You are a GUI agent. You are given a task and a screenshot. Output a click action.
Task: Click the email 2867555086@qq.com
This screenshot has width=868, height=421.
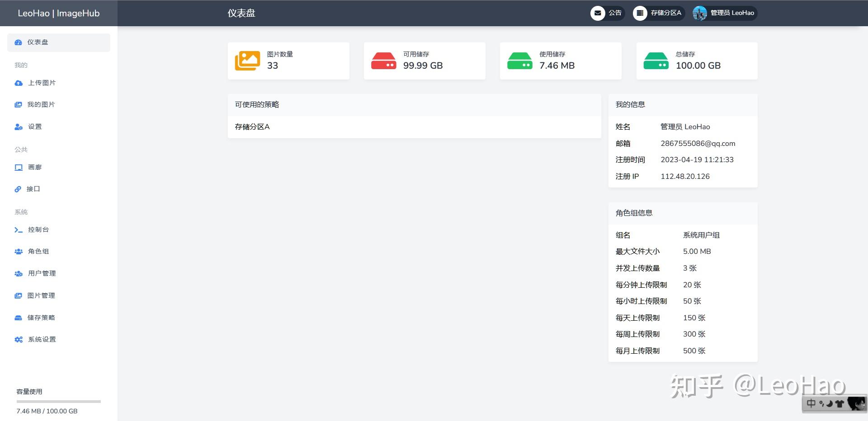698,143
